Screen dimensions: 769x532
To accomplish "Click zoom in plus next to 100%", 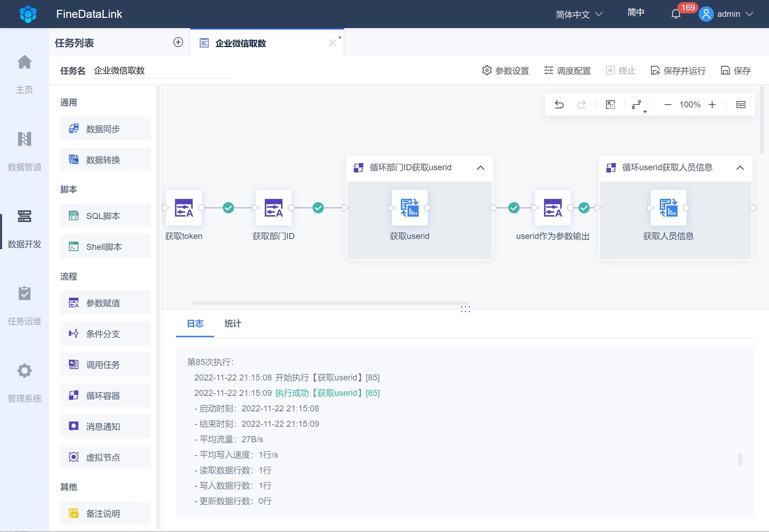I will 712,105.
